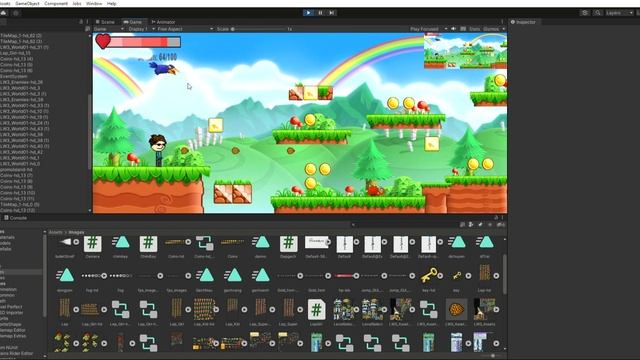Viewport: 640px width, 360px height.
Task: Select the Lop script asset in third row
Action: click(316, 309)
